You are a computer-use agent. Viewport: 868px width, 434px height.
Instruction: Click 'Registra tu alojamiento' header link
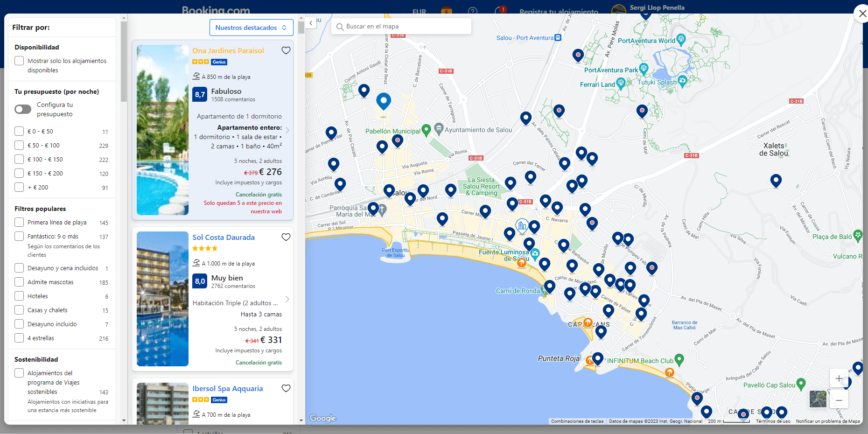(x=559, y=12)
